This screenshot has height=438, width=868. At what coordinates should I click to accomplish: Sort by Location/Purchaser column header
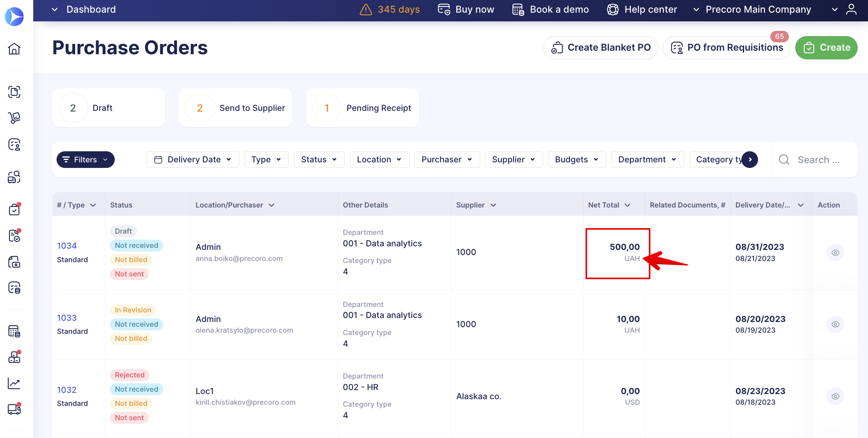click(x=235, y=205)
